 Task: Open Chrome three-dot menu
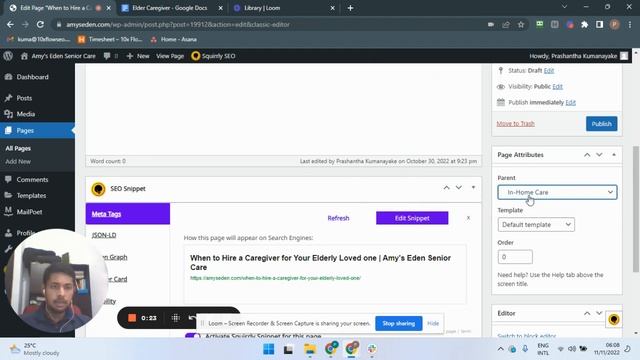pos(630,24)
